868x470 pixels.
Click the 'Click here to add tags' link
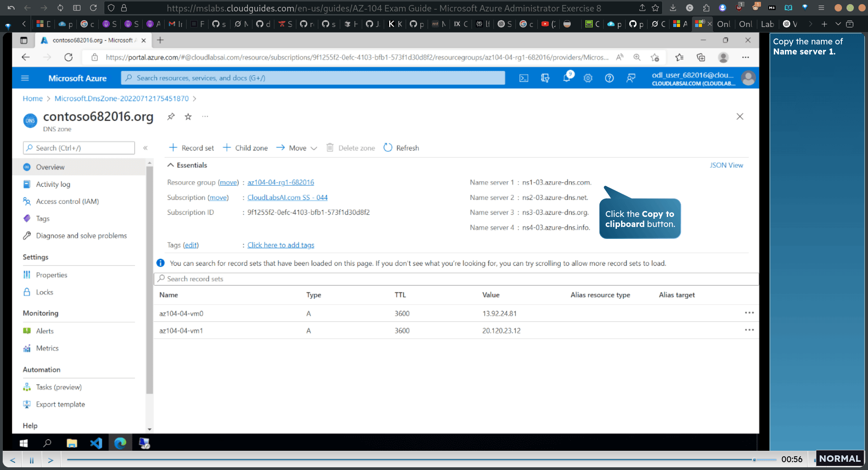281,245
